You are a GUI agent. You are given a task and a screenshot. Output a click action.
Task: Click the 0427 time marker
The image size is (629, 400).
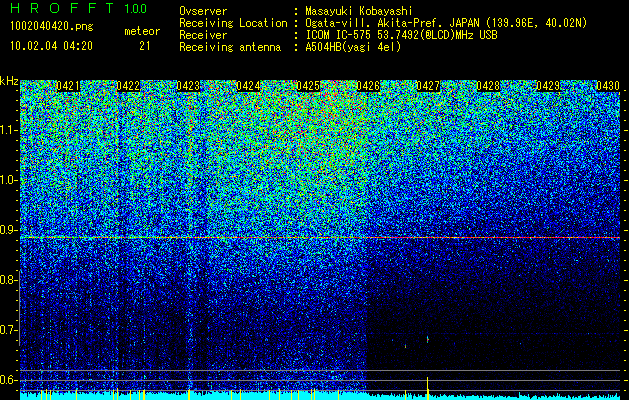click(428, 86)
